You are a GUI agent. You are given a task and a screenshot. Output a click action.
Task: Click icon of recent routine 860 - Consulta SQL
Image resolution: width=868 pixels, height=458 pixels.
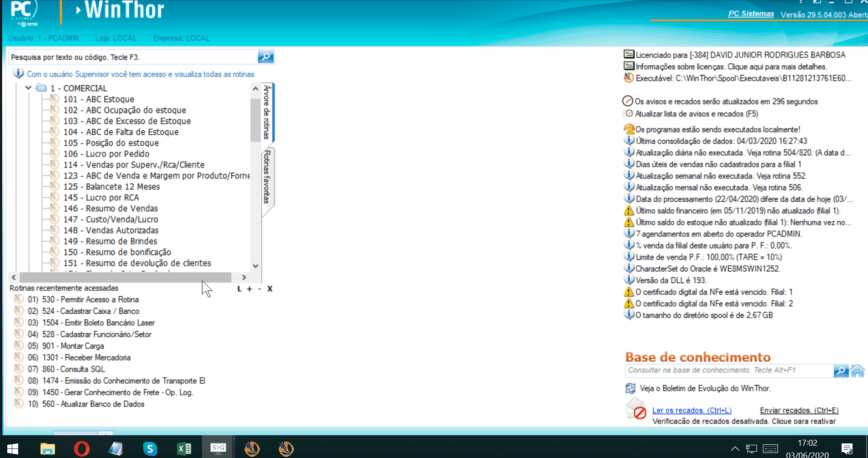point(19,369)
